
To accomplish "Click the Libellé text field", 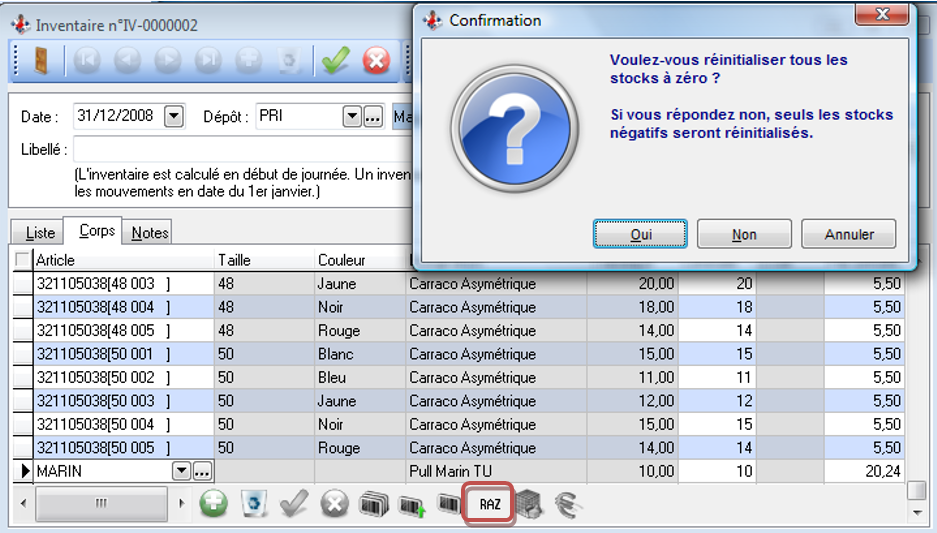I will 240,150.
